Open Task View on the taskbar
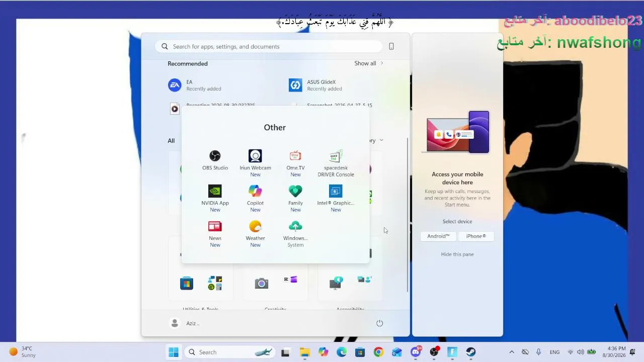Image resolution: width=644 pixels, height=362 pixels. 285,352
